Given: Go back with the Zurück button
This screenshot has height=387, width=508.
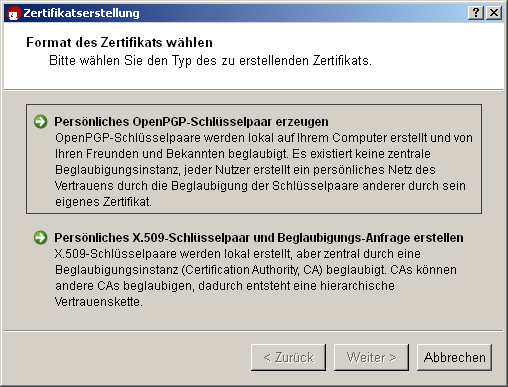Looking at the screenshot, I should (x=288, y=357).
